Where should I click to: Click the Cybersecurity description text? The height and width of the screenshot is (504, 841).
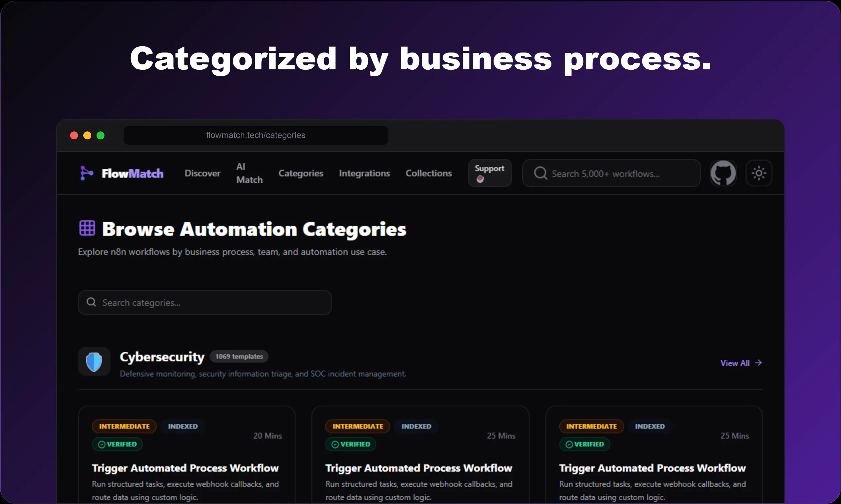(263, 374)
